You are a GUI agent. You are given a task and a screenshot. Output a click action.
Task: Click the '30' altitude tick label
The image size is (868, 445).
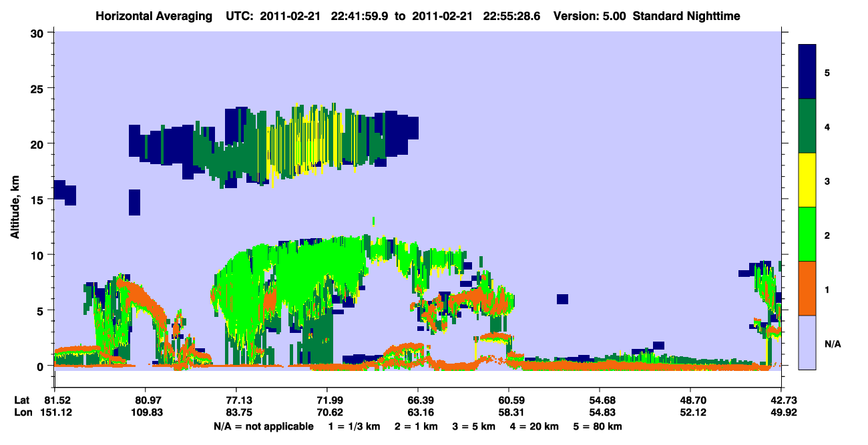click(x=39, y=33)
